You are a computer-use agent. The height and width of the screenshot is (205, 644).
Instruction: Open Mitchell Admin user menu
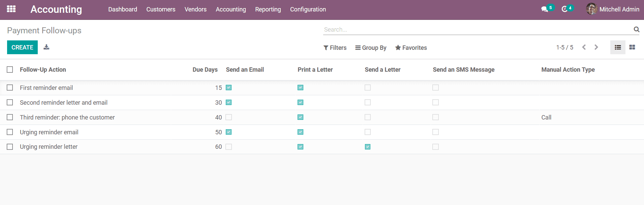pos(613,9)
